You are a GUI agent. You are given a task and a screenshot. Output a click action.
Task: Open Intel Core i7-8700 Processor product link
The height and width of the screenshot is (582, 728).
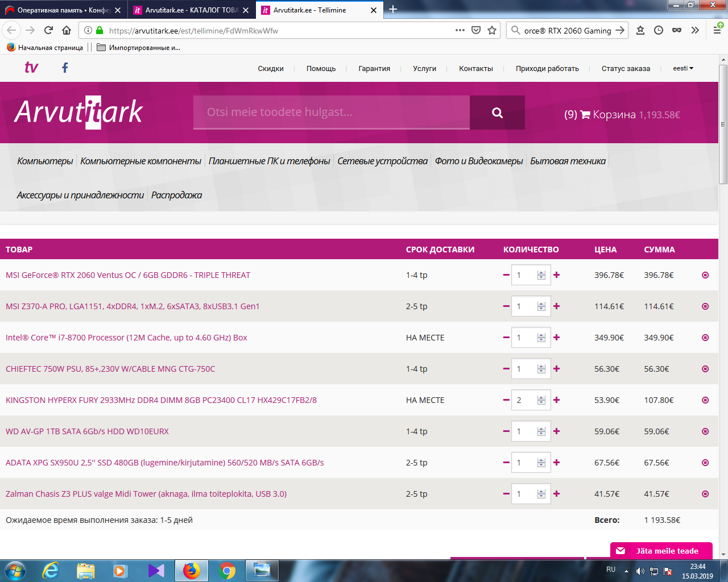tap(126, 338)
